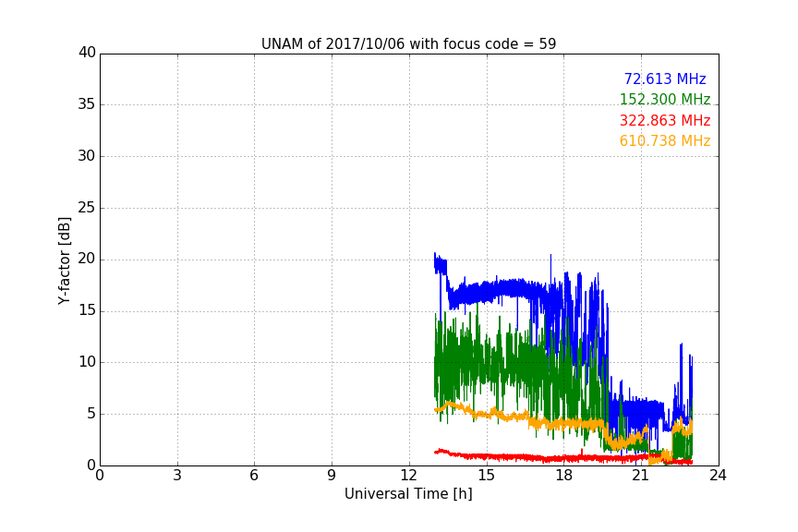Click the y-axis tick value 15
Viewport: 798px width, 532px height.
(x=87, y=310)
